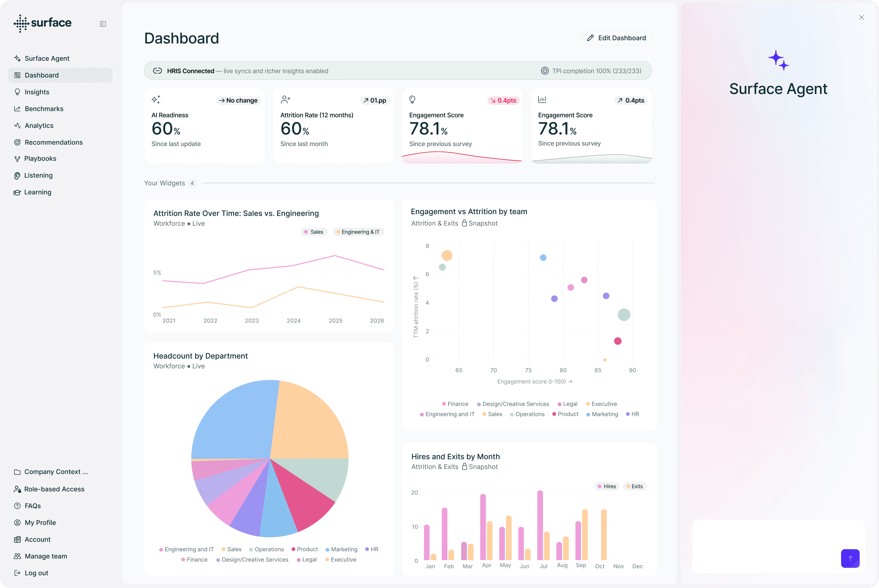This screenshot has height=588, width=879.
Task: Click the "Hires and Exits by Month" title
Action: pos(456,457)
